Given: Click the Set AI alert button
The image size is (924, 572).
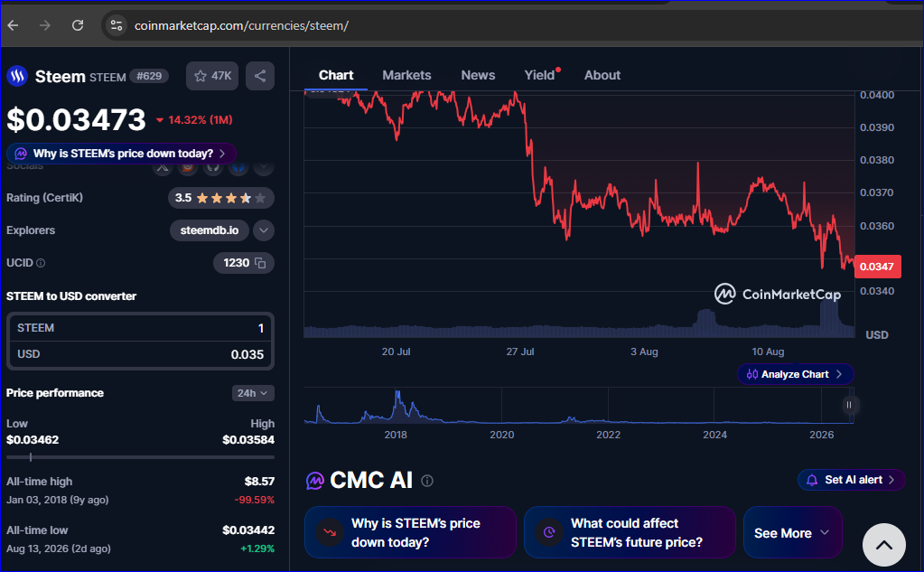Looking at the screenshot, I should pos(851,480).
